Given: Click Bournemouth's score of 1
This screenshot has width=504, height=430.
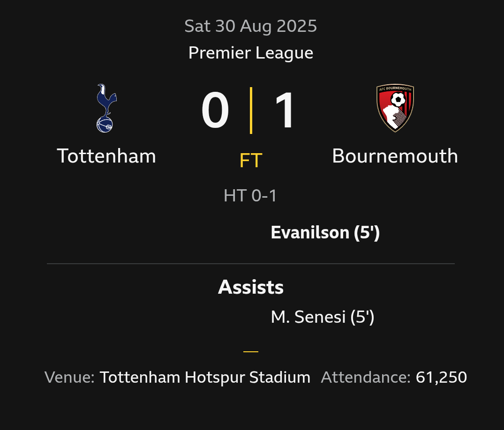Looking at the screenshot, I should coord(284,111).
